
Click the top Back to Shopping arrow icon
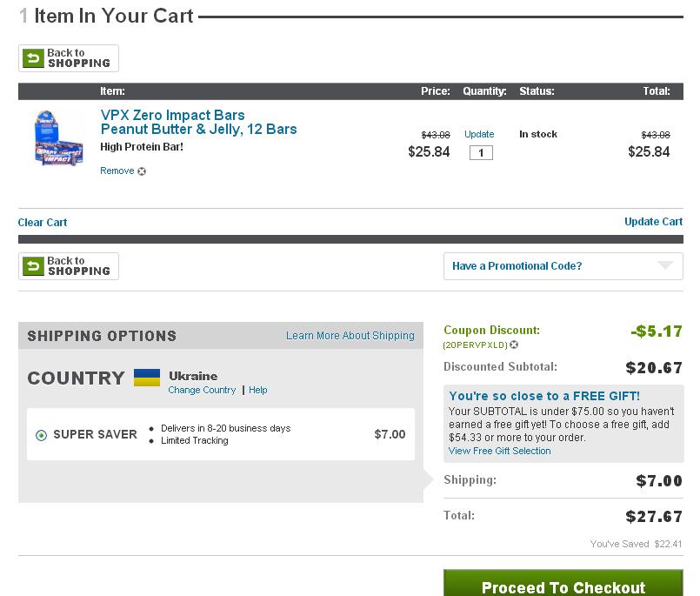(x=33, y=58)
